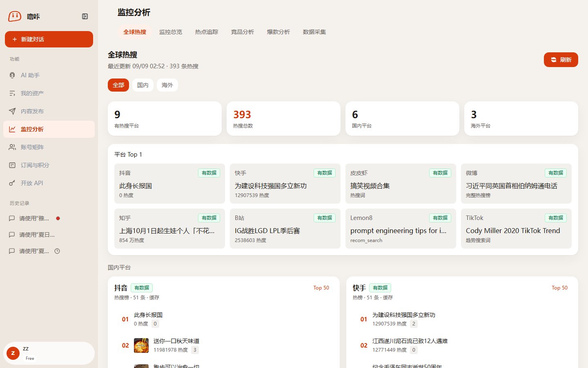The image size is (588, 368).
Task: Start a new chat with 新建对话
Action: 49,39
